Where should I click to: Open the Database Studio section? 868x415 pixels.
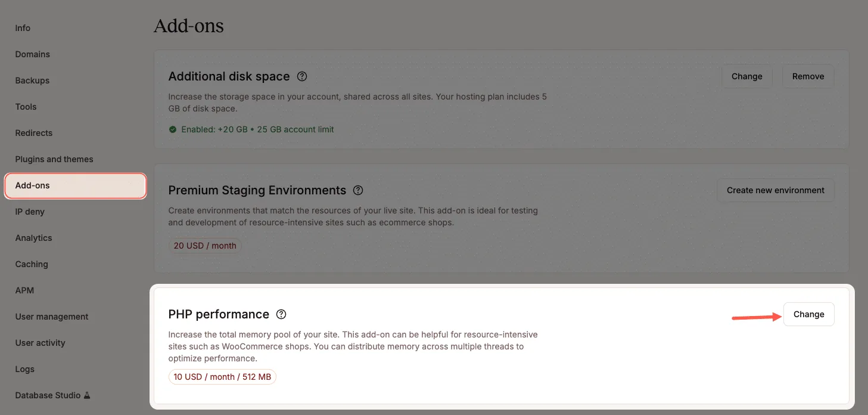click(x=48, y=395)
